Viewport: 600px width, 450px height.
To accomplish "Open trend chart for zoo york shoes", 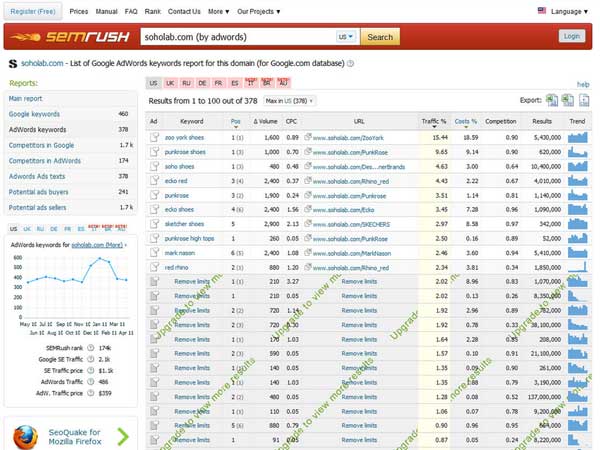I will pyautogui.click(x=577, y=137).
